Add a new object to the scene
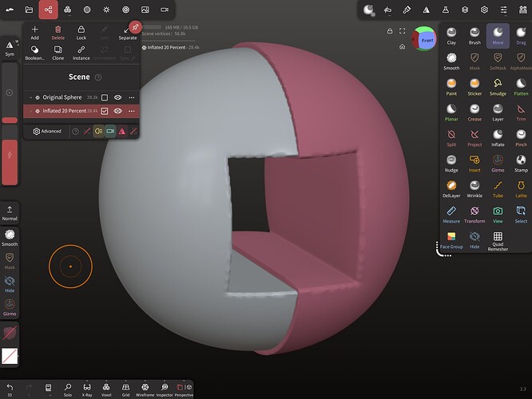The image size is (532, 399). (x=34, y=33)
